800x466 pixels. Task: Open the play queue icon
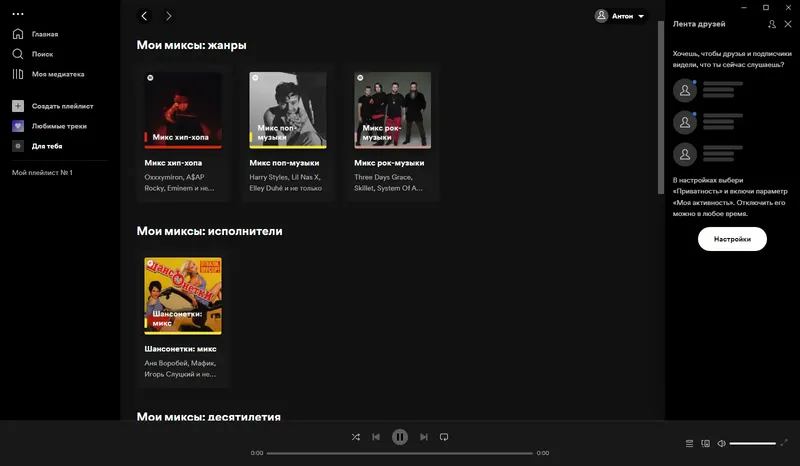pos(689,444)
